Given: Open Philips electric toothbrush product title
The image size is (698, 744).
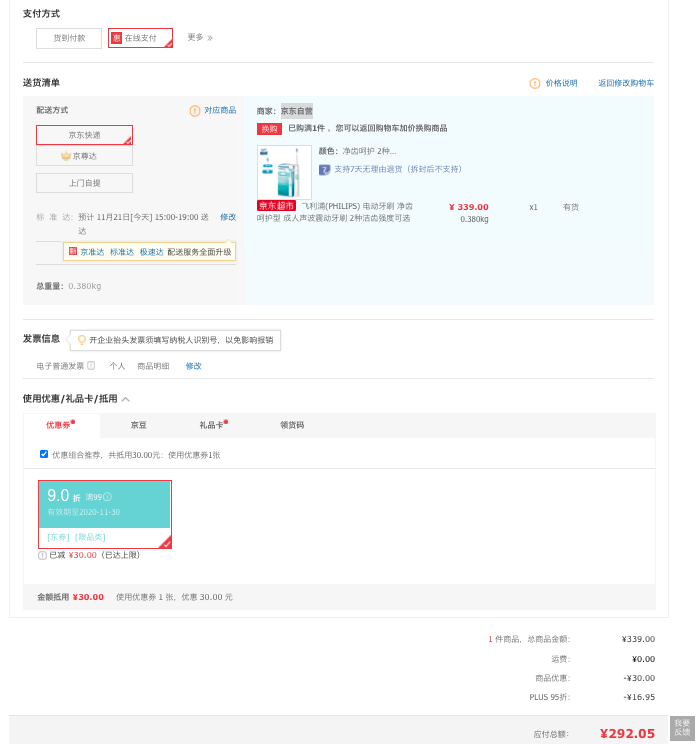Looking at the screenshot, I should click(335, 212).
